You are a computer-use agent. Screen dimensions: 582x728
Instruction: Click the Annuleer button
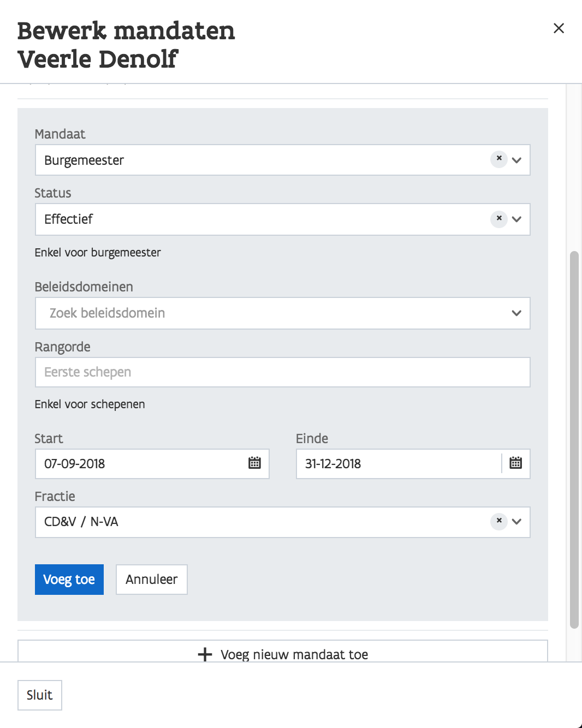click(152, 580)
